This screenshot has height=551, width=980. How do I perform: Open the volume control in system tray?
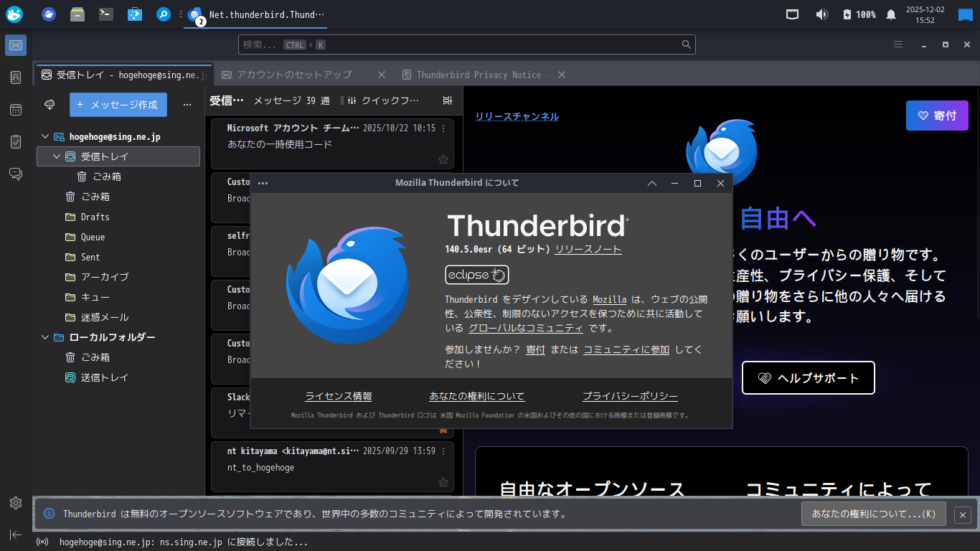(821, 14)
